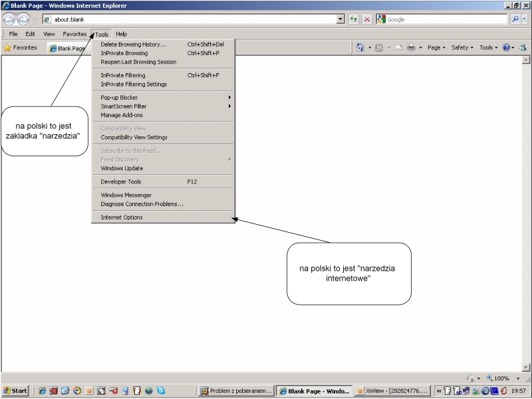Click the blue Help question mark icon
The image size is (532, 399).
click(506, 47)
